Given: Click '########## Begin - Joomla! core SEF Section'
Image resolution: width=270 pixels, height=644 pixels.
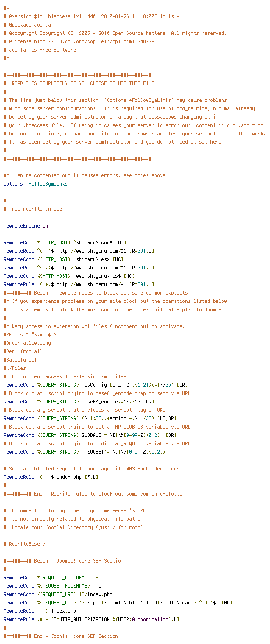Looking at the screenshot, I should point(63,561).
